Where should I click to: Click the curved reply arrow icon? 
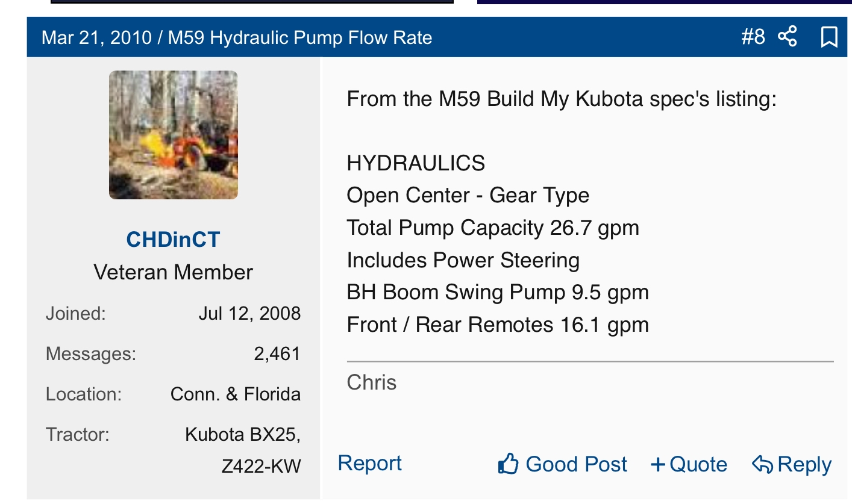tap(762, 464)
